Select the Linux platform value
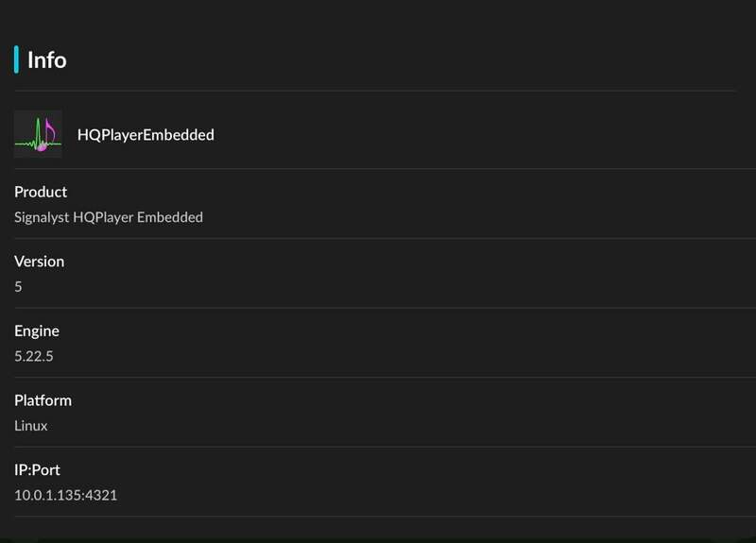The width and height of the screenshot is (756, 543). pos(31,426)
